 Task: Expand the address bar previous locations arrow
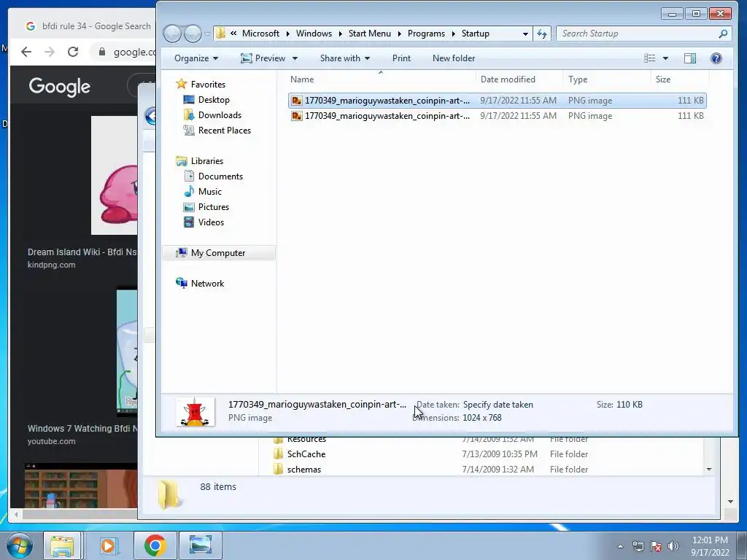point(525,34)
